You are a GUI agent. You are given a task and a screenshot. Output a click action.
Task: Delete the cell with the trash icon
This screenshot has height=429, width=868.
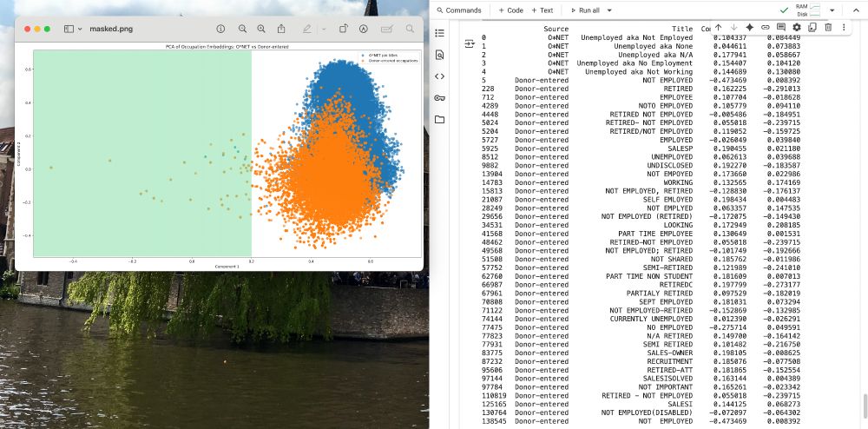pyautogui.click(x=828, y=27)
